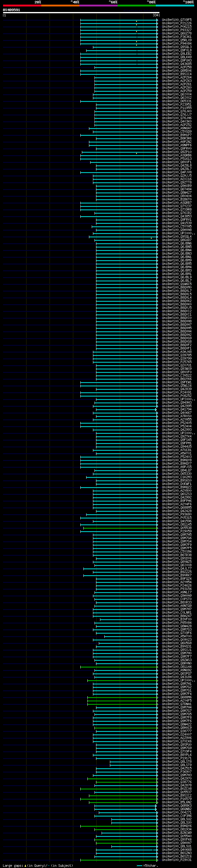Image resolution: width=197 pixels, height=868 pixels.
Task: Select the UniRef100_B6UYK6 label
Action: 177,379
